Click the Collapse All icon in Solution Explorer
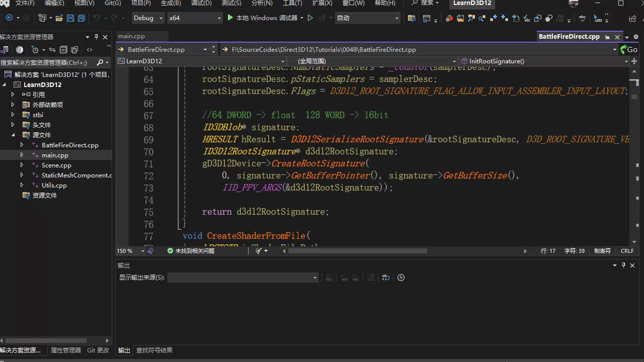 pyautogui.click(x=63, y=50)
